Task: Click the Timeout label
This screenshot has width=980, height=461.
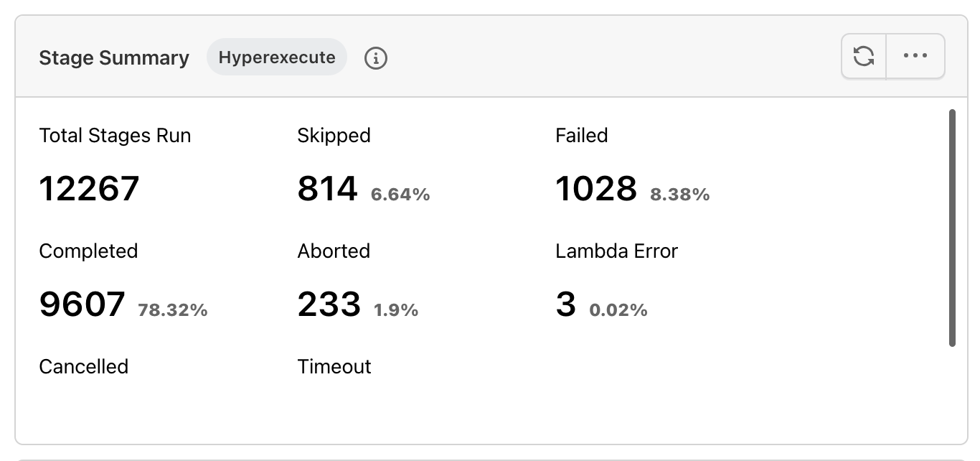Action: click(334, 367)
